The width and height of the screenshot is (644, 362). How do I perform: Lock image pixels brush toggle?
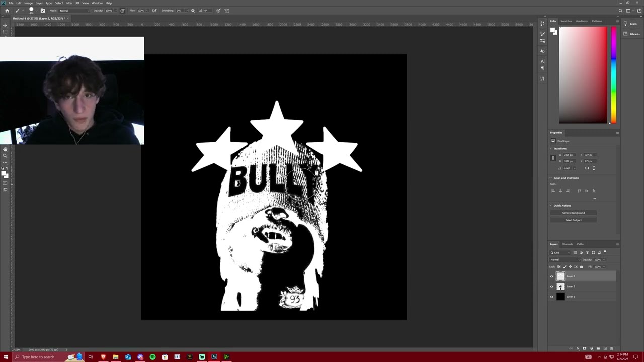click(x=565, y=266)
